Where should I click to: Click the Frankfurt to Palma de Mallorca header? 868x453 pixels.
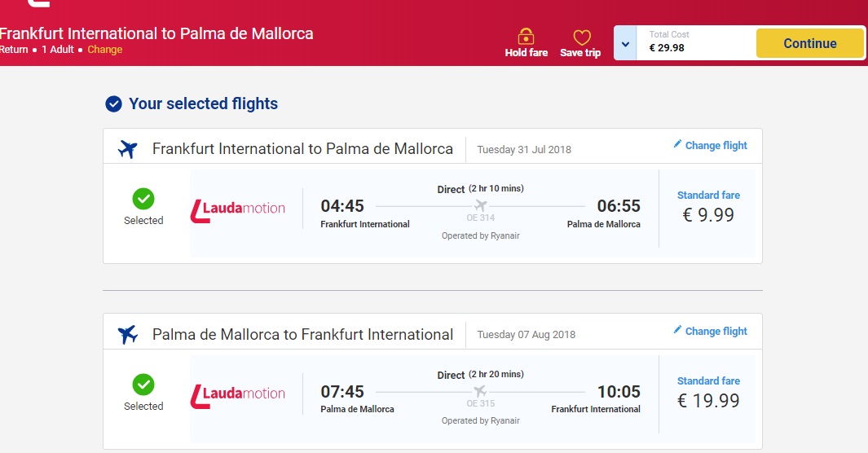click(156, 34)
